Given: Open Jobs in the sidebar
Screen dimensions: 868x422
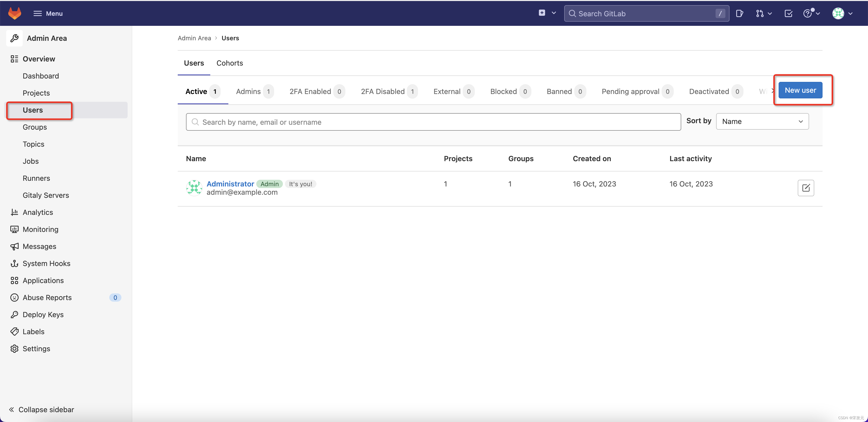Looking at the screenshot, I should click(31, 161).
